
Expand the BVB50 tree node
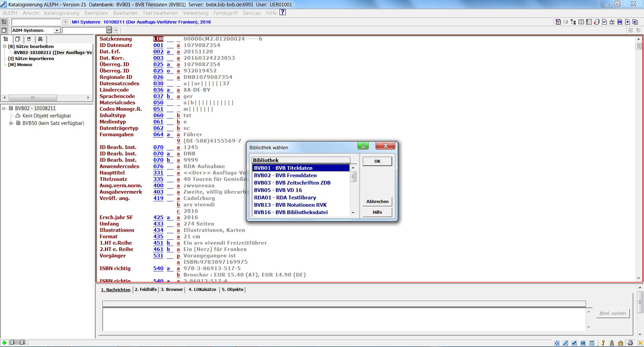click(x=11, y=123)
